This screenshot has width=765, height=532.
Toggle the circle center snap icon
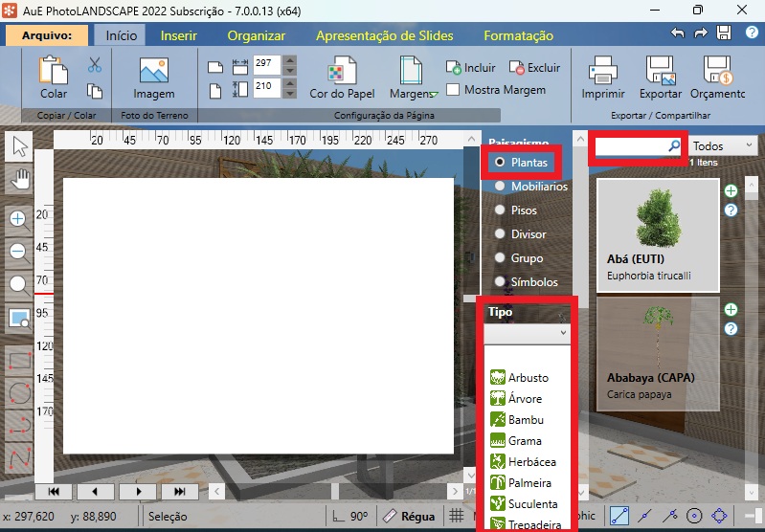tap(694, 516)
